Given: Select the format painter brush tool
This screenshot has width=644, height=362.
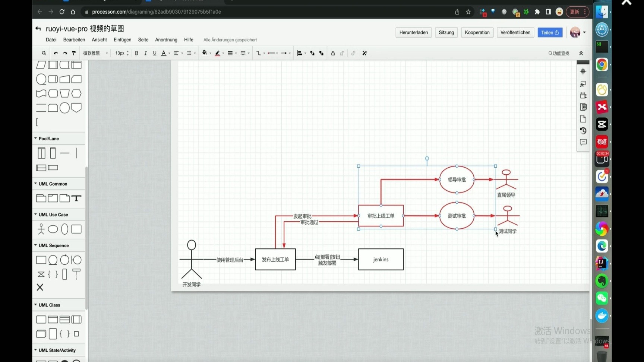Looking at the screenshot, I should [x=74, y=53].
